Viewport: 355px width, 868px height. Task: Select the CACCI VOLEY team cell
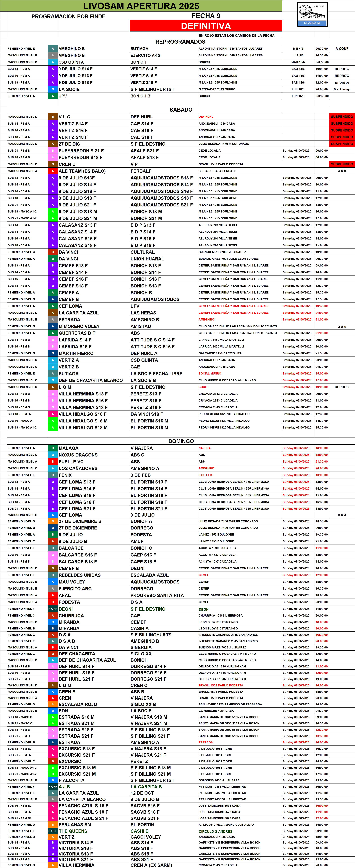pyautogui.click(x=164, y=837)
